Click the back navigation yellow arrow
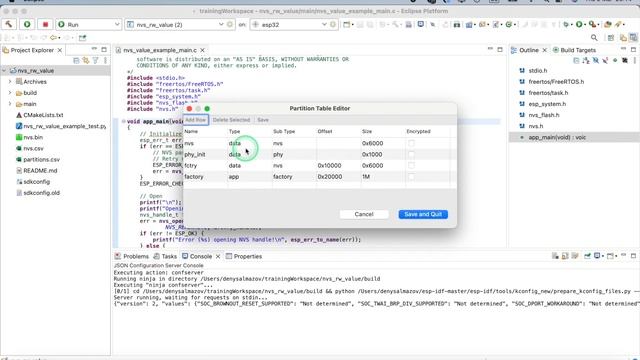Viewport: 640px width, 360px height. click(53, 38)
